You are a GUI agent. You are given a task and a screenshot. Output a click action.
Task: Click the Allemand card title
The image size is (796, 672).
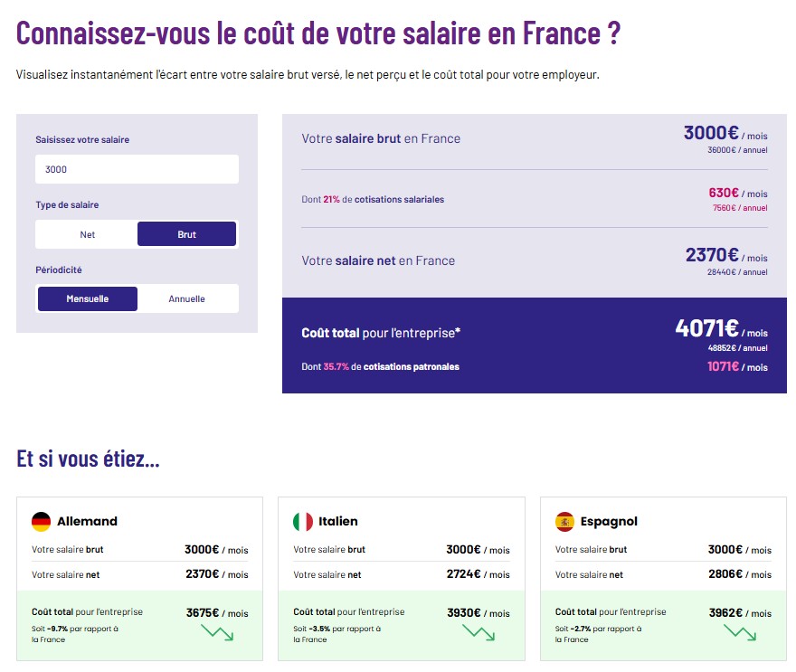(87, 522)
